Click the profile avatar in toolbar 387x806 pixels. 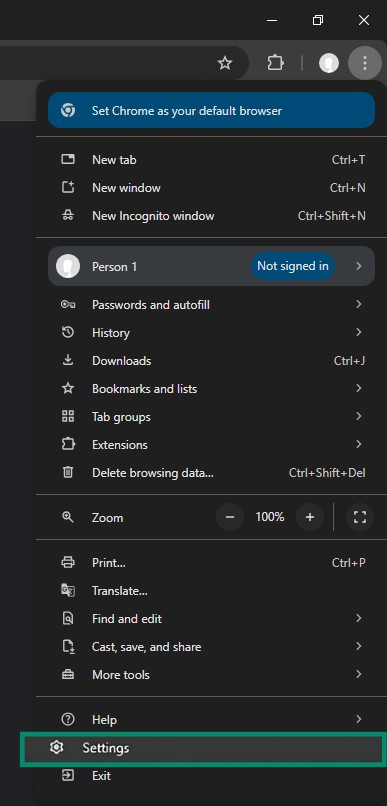coord(329,63)
